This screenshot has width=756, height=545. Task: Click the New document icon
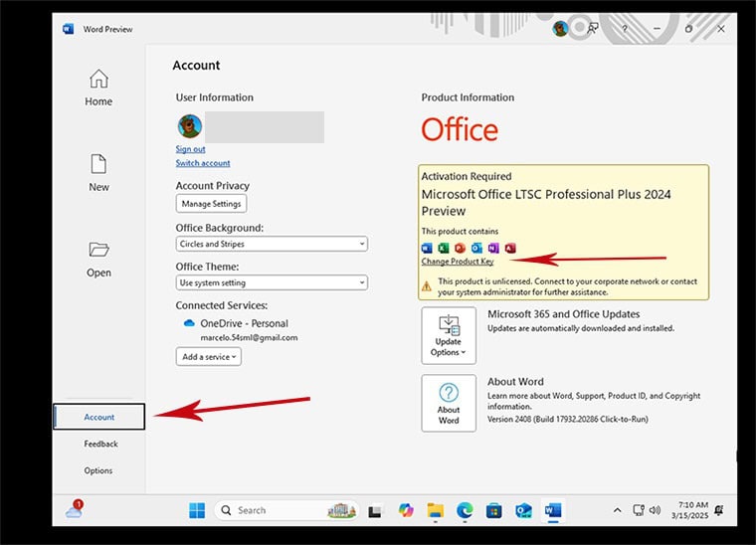(x=98, y=171)
